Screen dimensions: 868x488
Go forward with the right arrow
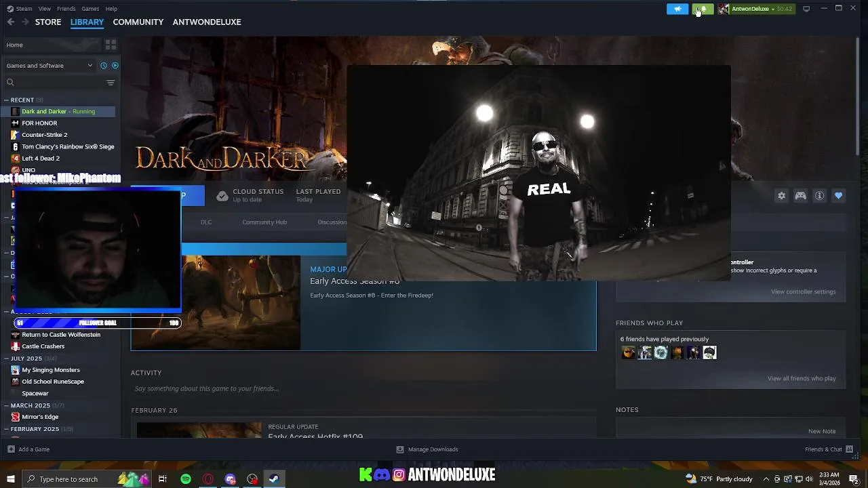[25, 22]
